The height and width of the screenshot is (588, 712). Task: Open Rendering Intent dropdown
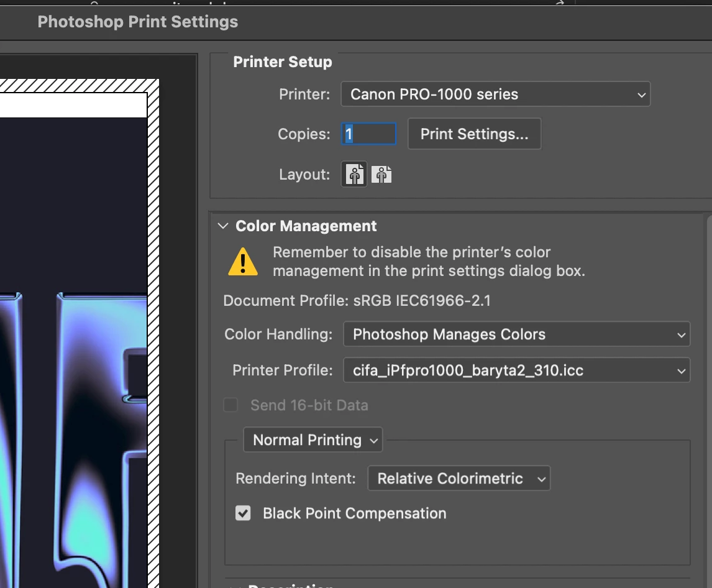[459, 478]
